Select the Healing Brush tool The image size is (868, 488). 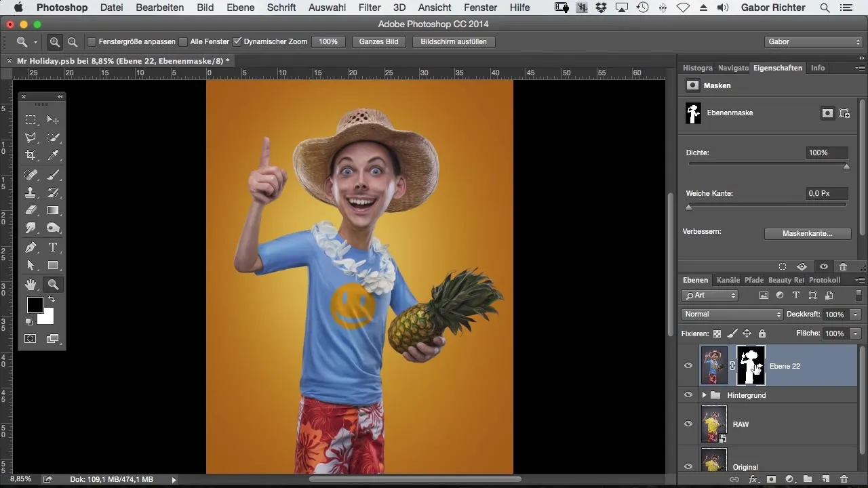point(31,176)
